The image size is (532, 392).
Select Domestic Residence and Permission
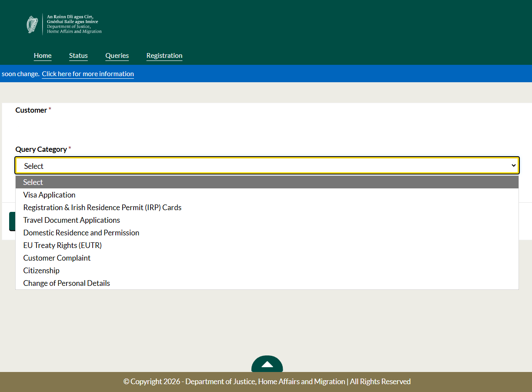[x=267, y=233]
